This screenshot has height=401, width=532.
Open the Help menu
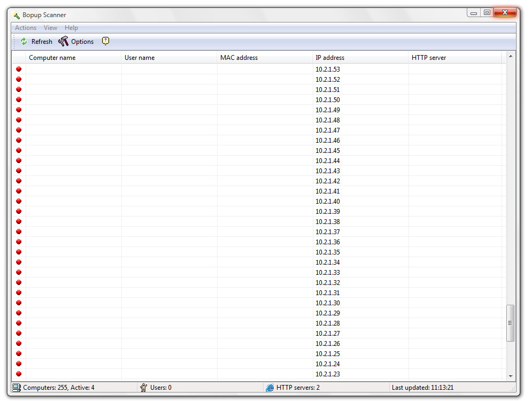pos(71,28)
